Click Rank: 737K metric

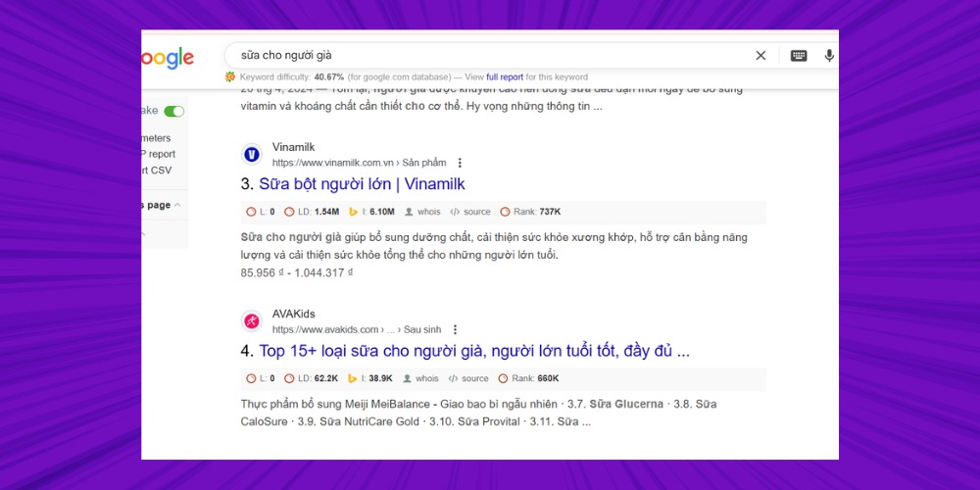pyautogui.click(x=530, y=212)
